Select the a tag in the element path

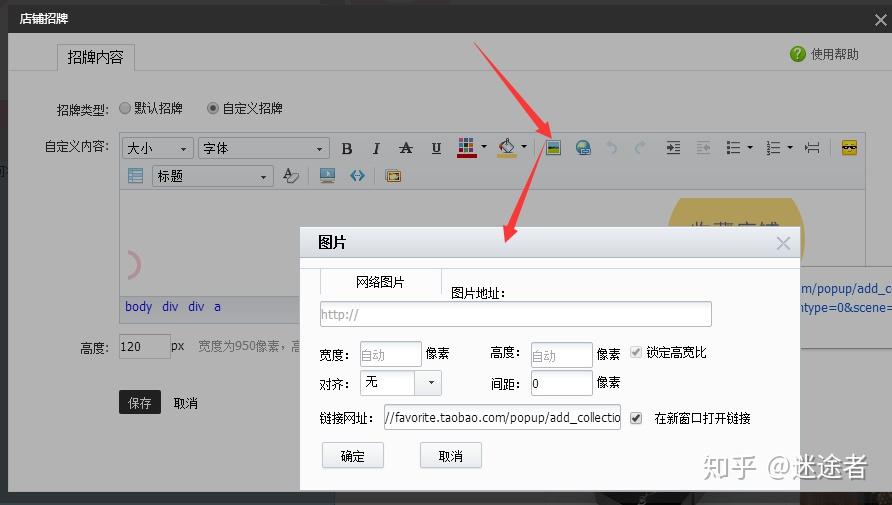(x=217, y=307)
